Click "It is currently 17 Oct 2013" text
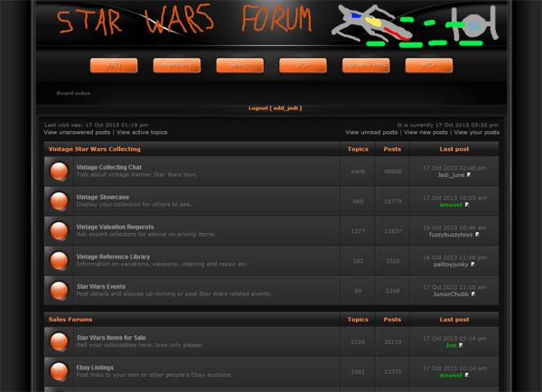This screenshot has height=392, width=542. (448, 126)
